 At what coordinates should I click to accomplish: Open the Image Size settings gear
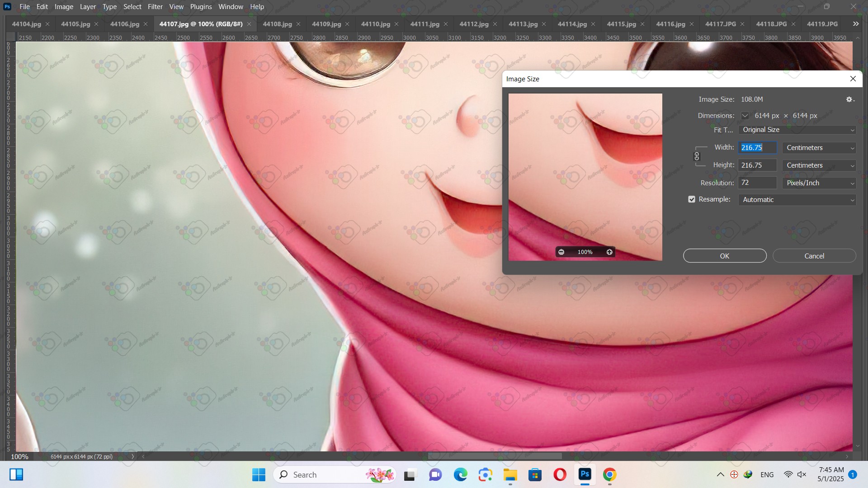point(850,99)
